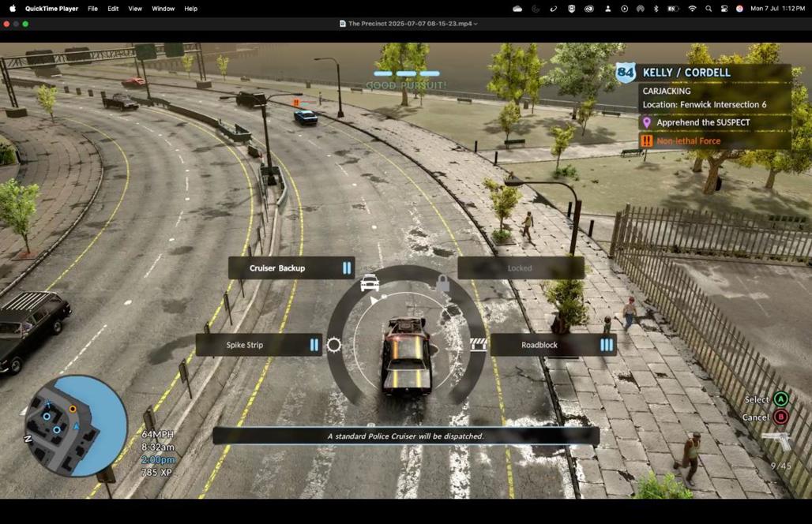Open the File menu

click(x=92, y=8)
